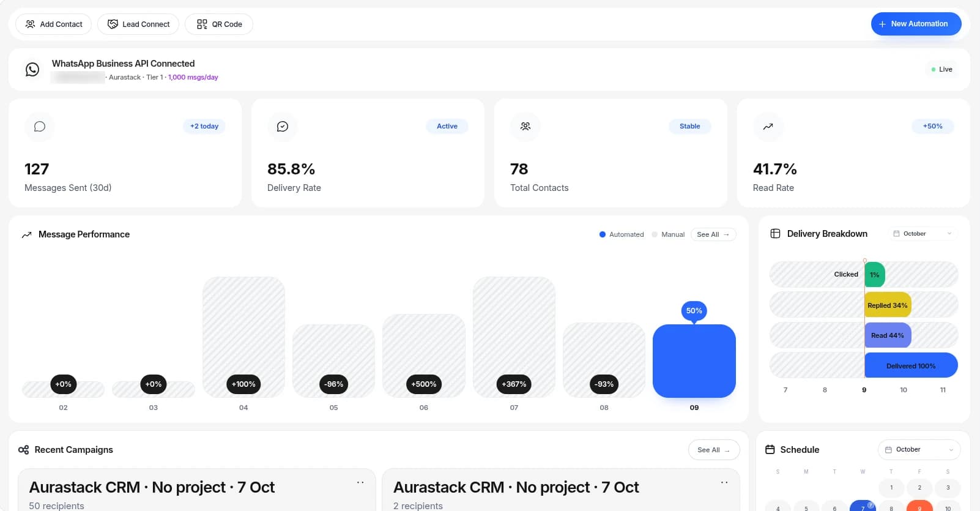Click the Delivered 100% bar
The width and height of the screenshot is (980, 511).
click(911, 365)
